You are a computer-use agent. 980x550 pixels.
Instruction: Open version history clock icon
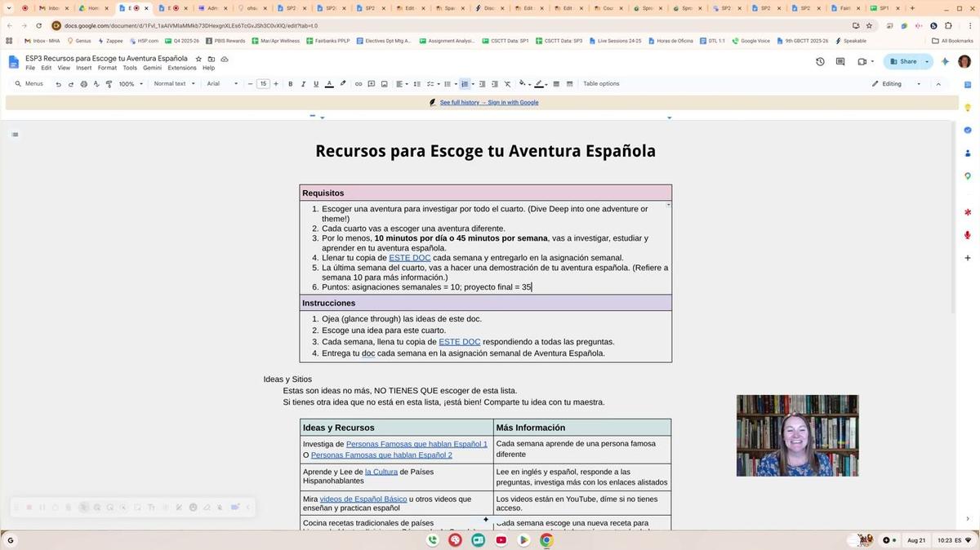coord(820,61)
